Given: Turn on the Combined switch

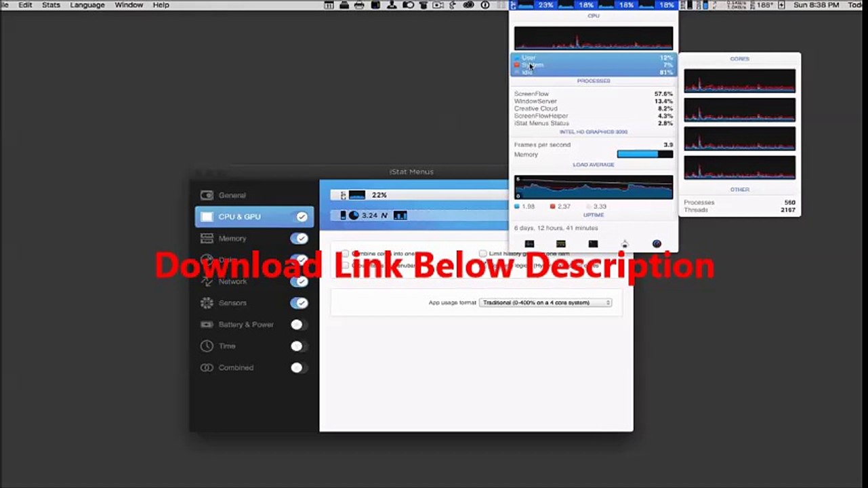Looking at the screenshot, I should (x=299, y=368).
